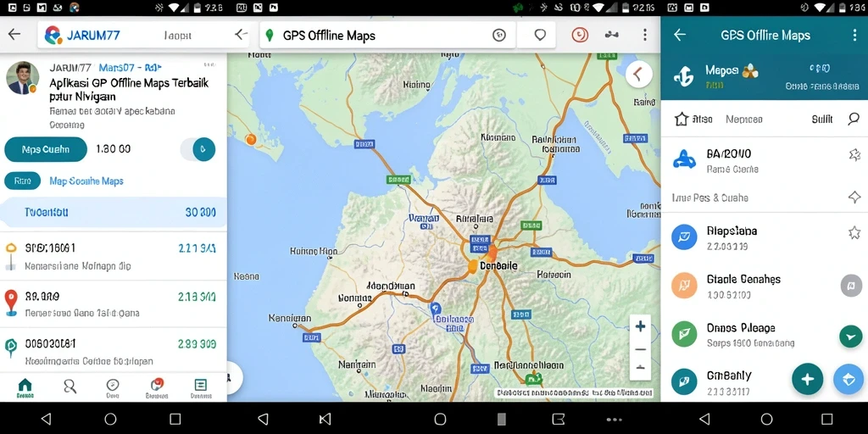Zoom in with the map plus button
Screen dimensions: 868x434
tap(641, 326)
